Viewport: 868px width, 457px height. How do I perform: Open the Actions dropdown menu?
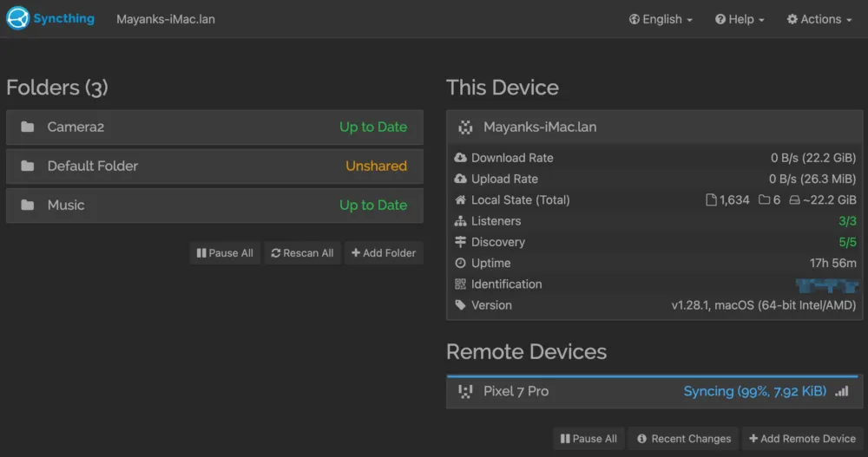819,19
